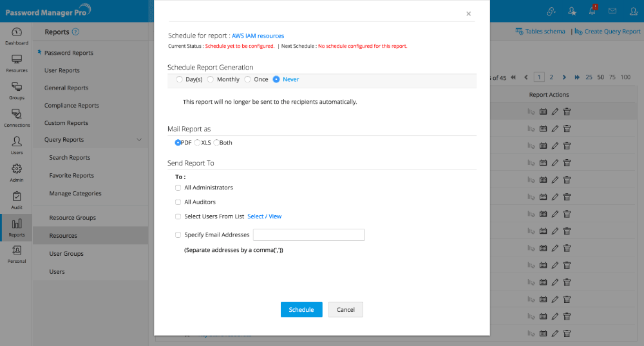The width and height of the screenshot is (644, 346).
Task: Open the mail envelope icon in header
Action: click(612, 11)
